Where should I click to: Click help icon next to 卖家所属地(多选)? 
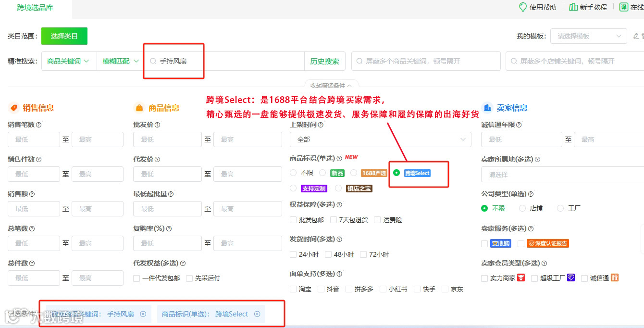click(x=537, y=160)
